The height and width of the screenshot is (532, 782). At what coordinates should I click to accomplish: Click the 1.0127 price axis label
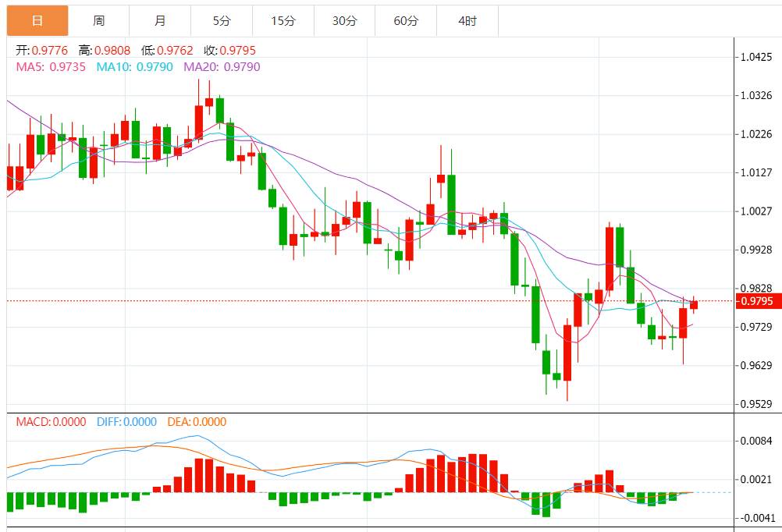pyautogui.click(x=756, y=172)
